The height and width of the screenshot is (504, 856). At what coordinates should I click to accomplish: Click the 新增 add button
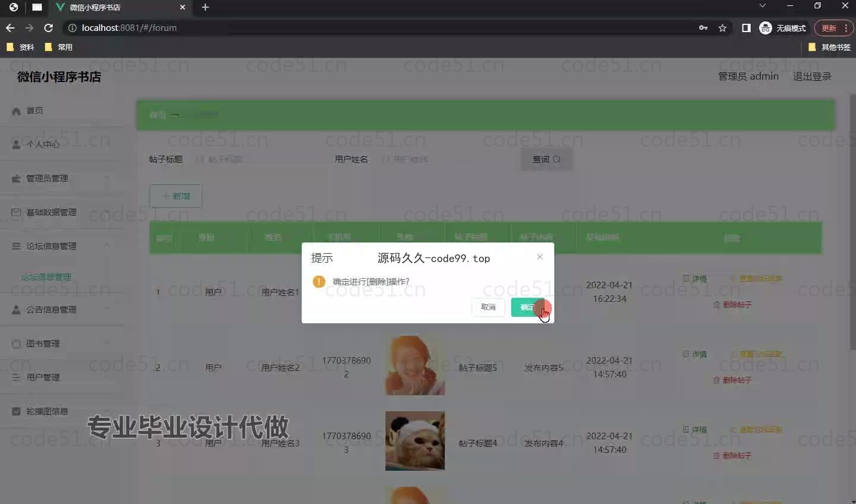click(x=176, y=196)
